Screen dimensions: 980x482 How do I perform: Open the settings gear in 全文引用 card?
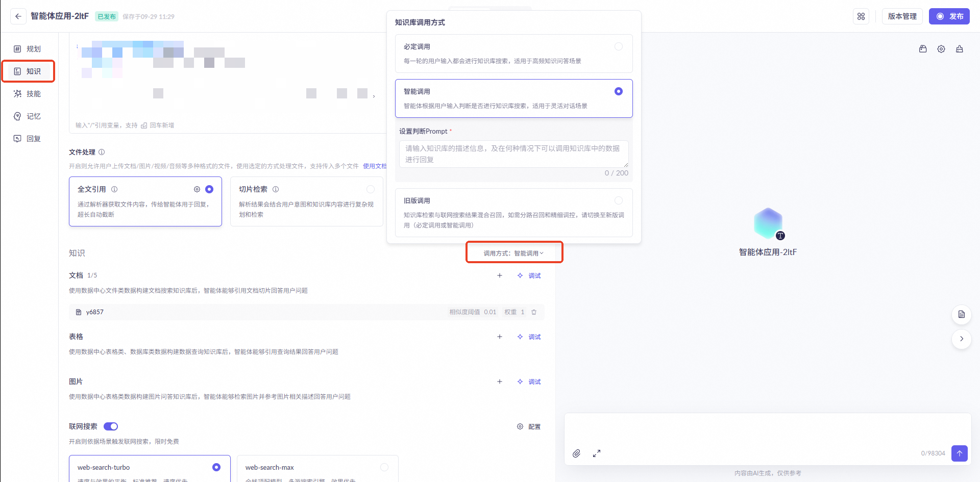tap(197, 189)
